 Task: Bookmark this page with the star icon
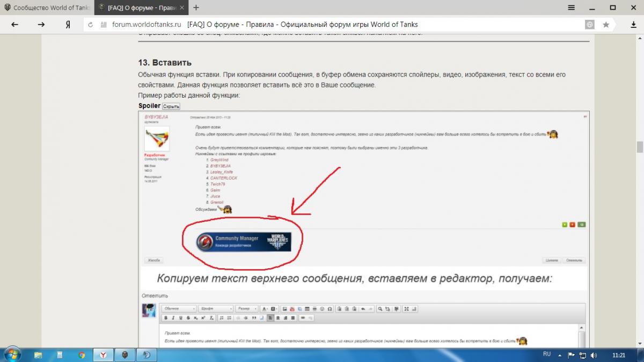606,25
